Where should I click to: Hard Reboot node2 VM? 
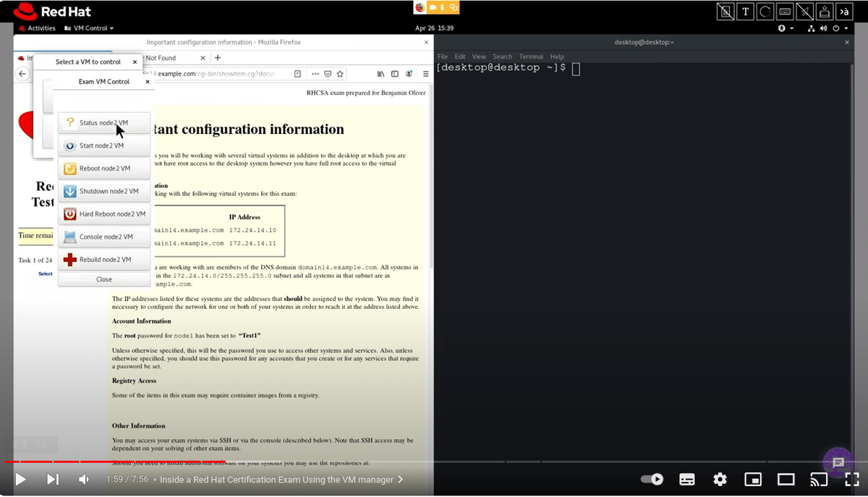(104, 214)
